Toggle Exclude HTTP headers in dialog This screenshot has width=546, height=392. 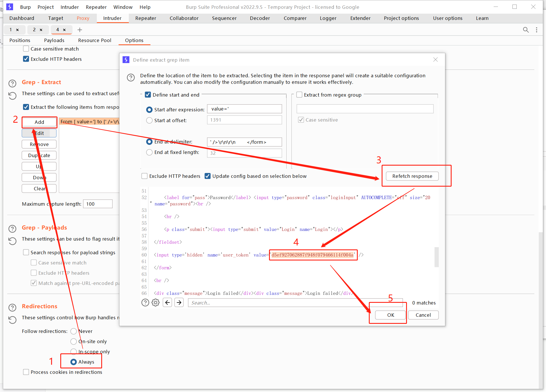[144, 176]
